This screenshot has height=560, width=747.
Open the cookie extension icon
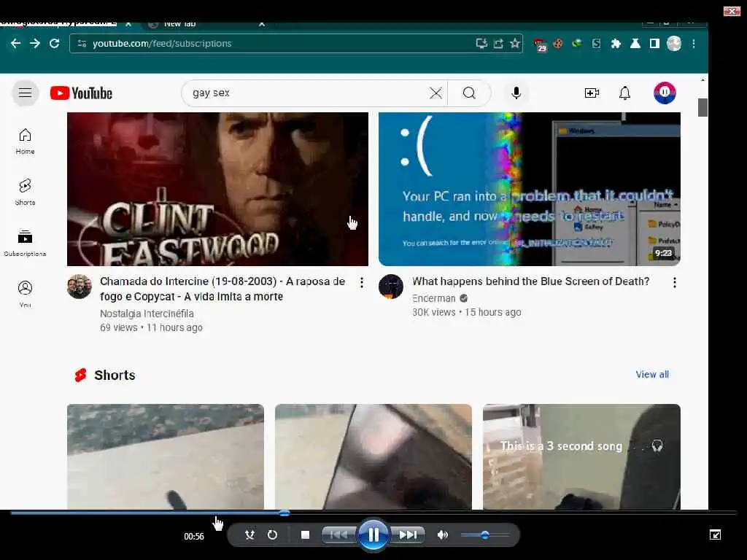tap(558, 44)
